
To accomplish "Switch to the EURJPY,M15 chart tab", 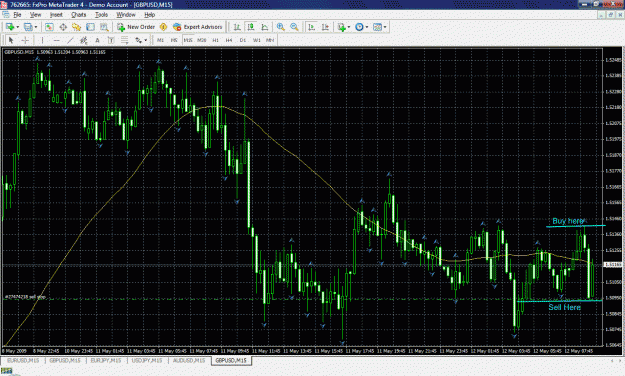I will point(106,360).
